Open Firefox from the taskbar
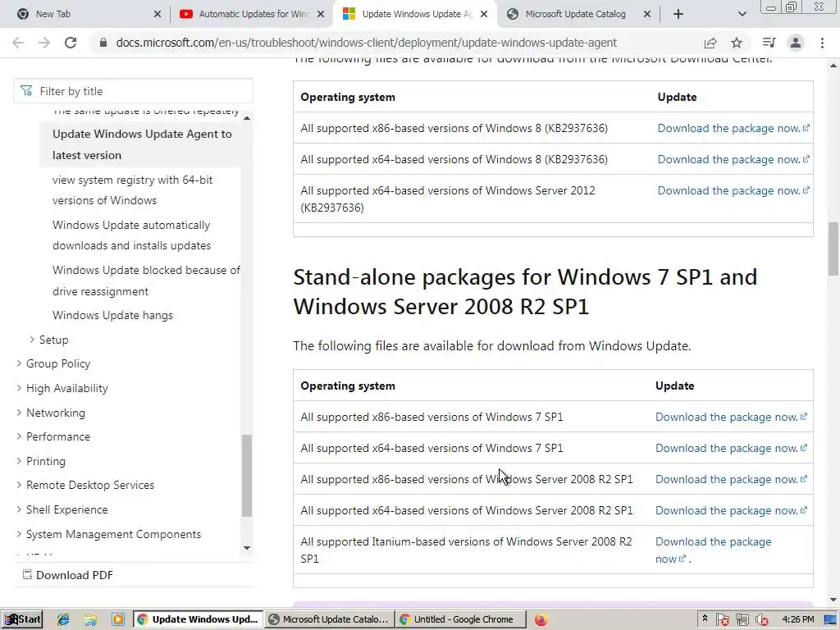840x630 pixels. (x=541, y=620)
